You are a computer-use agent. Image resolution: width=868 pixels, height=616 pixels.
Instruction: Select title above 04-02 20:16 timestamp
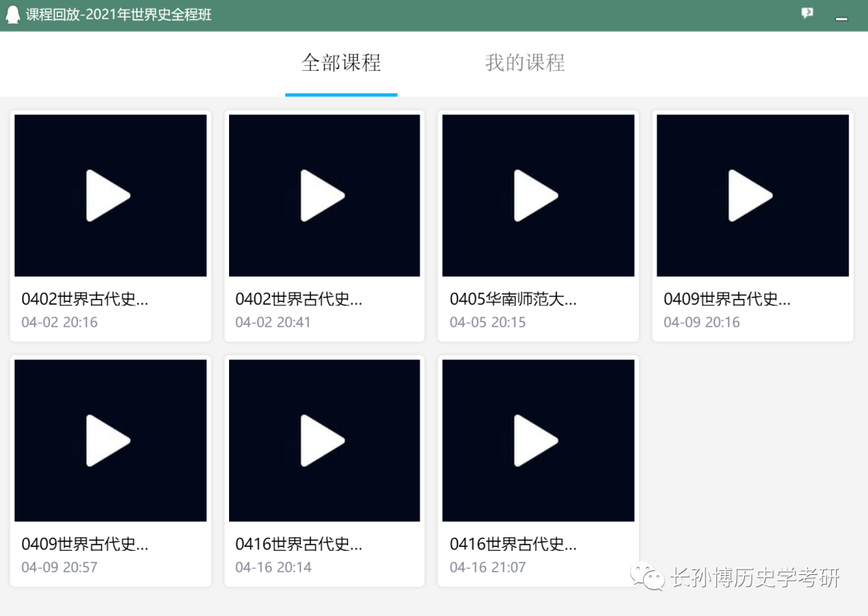[84, 299]
